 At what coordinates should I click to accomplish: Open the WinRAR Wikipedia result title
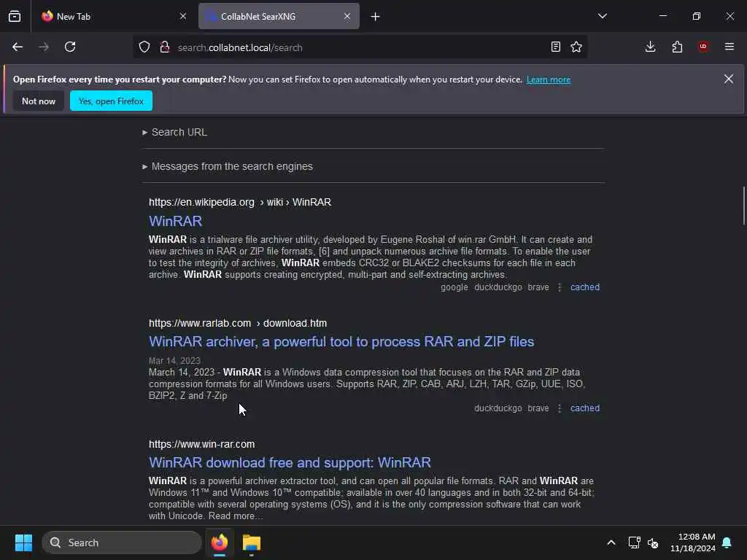point(175,222)
